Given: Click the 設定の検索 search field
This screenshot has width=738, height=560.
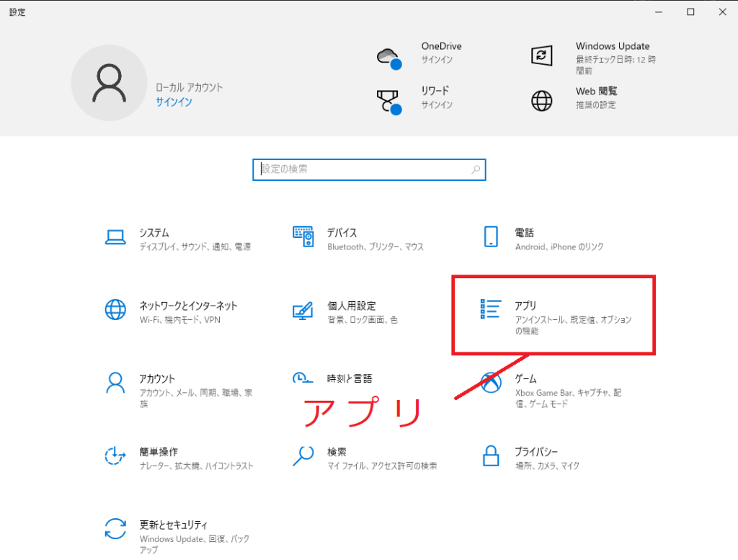Looking at the screenshot, I should tap(364, 169).
